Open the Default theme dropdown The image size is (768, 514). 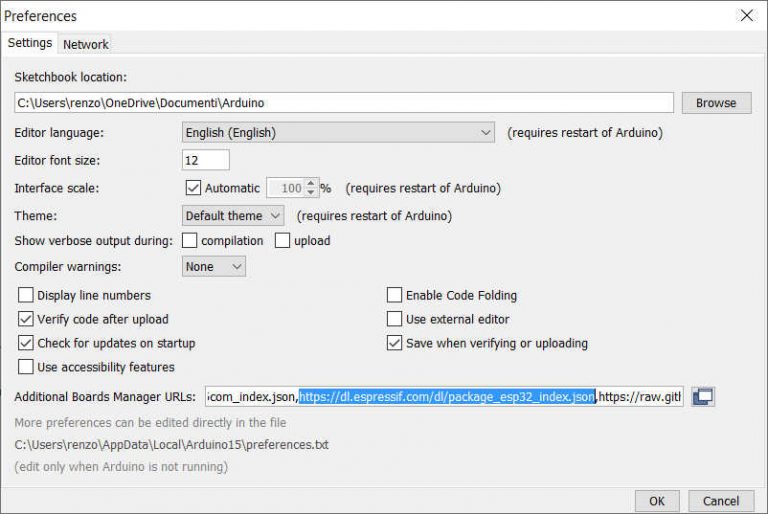tap(233, 216)
